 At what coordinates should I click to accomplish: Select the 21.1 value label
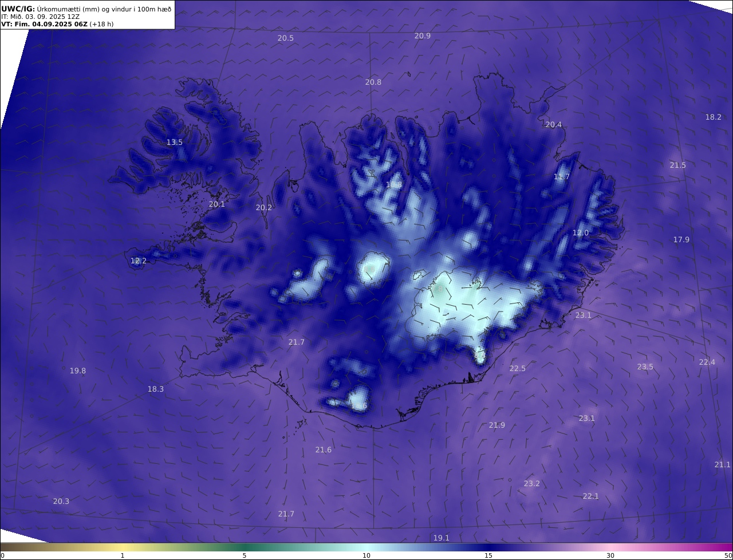(x=723, y=465)
